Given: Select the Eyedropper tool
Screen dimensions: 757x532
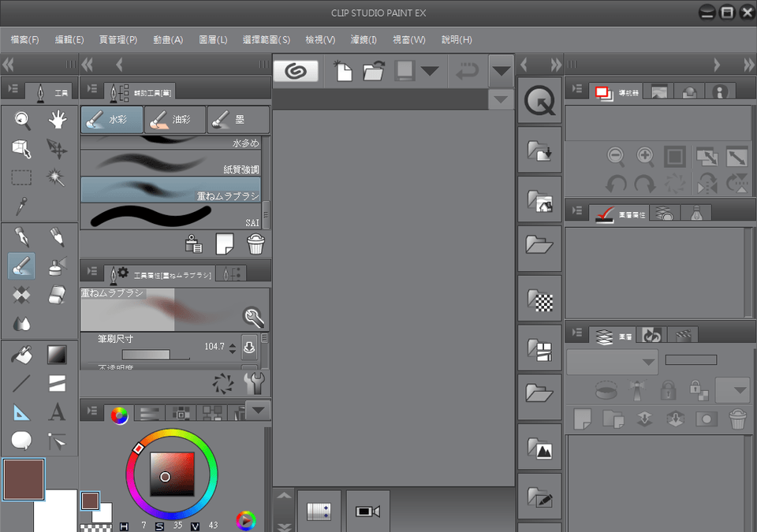Looking at the screenshot, I should [x=22, y=206].
